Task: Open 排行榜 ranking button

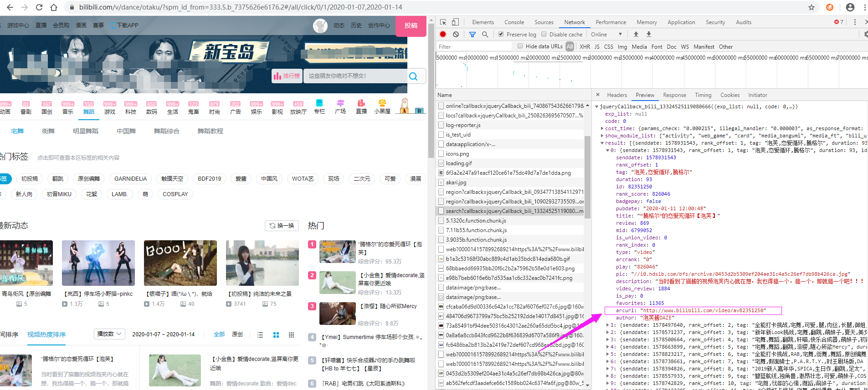Action: [x=287, y=76]
